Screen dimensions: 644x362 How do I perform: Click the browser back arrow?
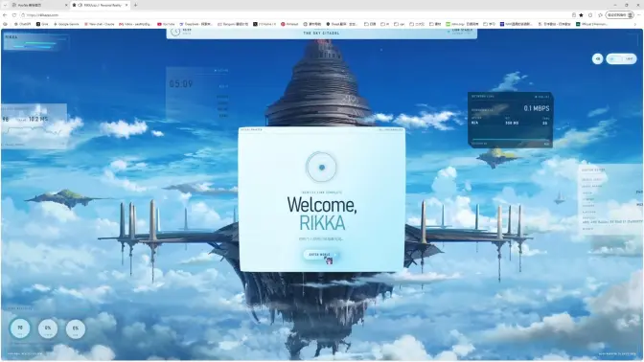pyautogui.click(x=5, y=15)
